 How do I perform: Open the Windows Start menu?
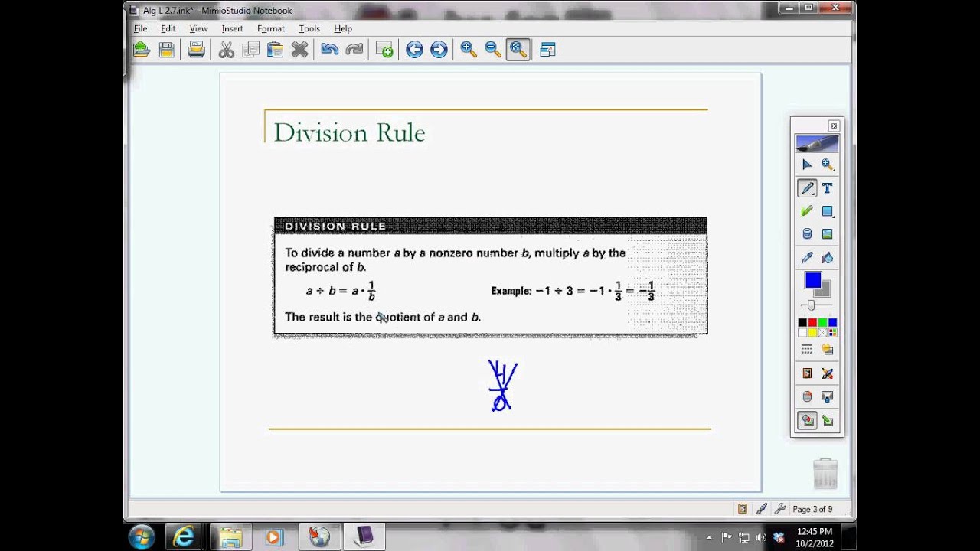click(142, 537)
